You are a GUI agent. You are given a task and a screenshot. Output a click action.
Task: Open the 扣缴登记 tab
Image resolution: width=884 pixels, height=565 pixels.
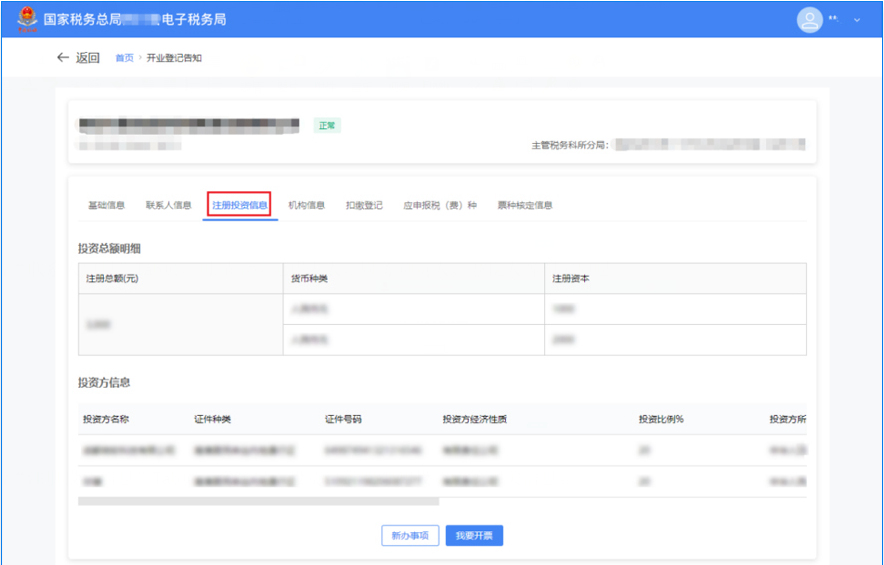coord(364,205)
